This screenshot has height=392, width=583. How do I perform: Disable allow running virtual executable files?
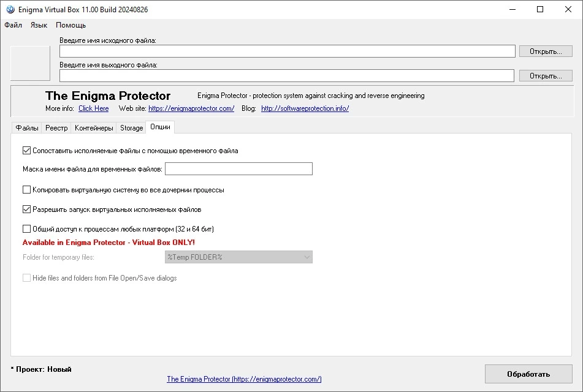click(x=26, y=209)
